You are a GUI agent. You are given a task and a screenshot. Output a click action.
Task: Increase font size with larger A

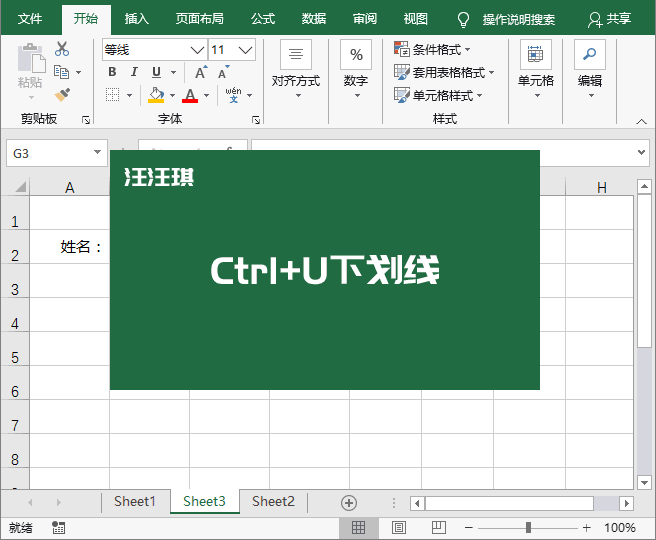(201, 72)
